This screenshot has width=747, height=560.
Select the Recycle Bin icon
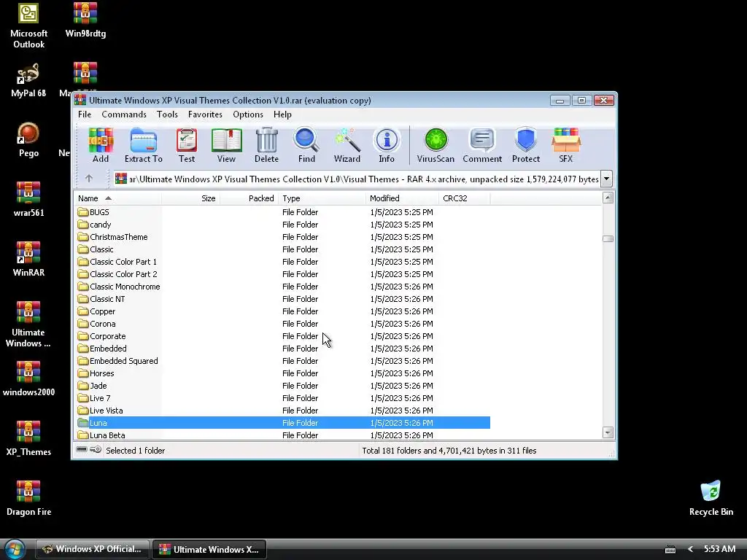[711, 499]
